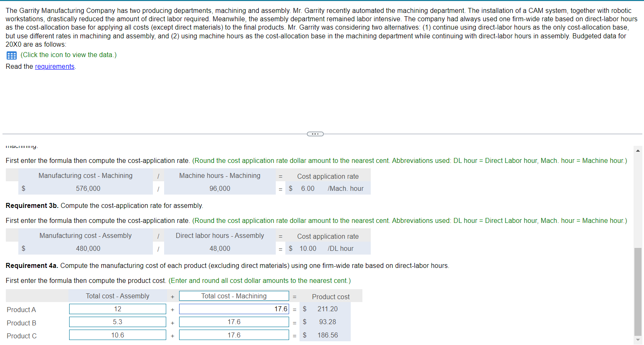
Task: Select the 96,000 machine hours cell
Action: pyautogui.click(x=220, y=188)
